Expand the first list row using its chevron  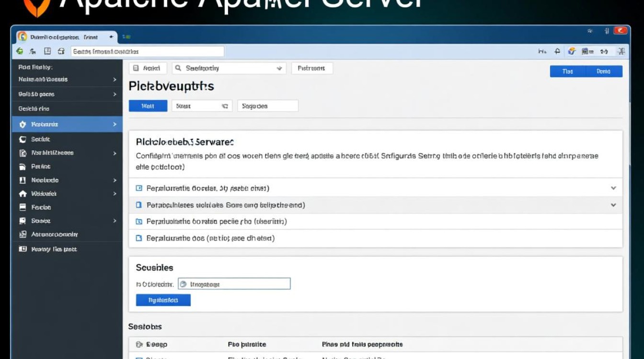613,189
